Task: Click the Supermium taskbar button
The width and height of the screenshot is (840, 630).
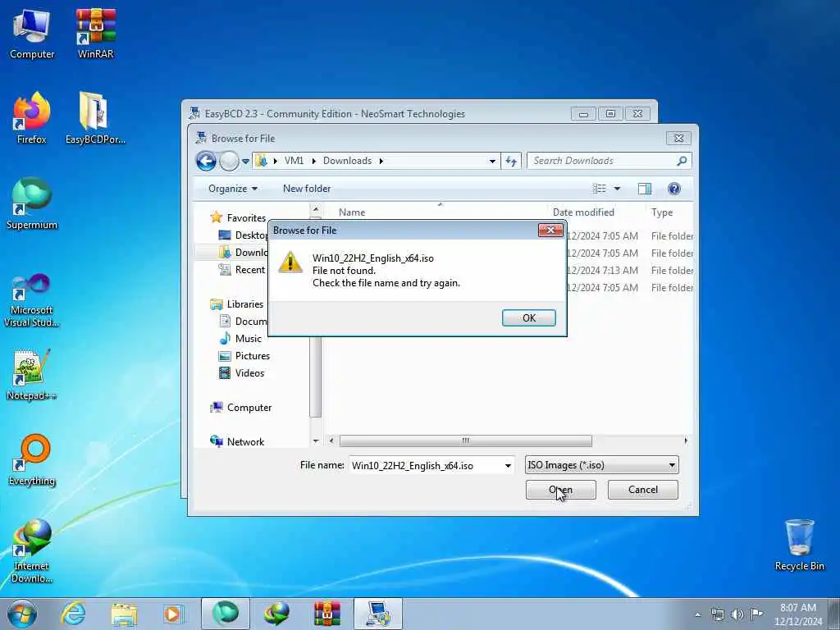Action: click(226, 614)
